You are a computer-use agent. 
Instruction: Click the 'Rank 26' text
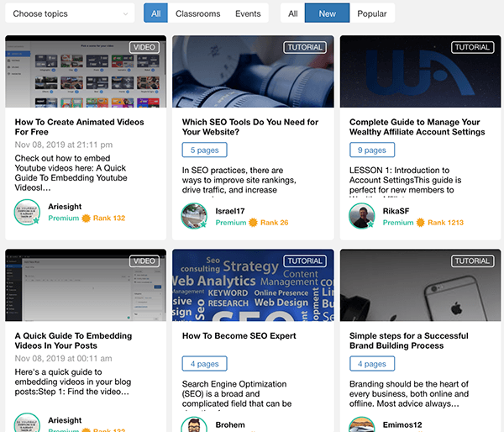tap(274, 223)
